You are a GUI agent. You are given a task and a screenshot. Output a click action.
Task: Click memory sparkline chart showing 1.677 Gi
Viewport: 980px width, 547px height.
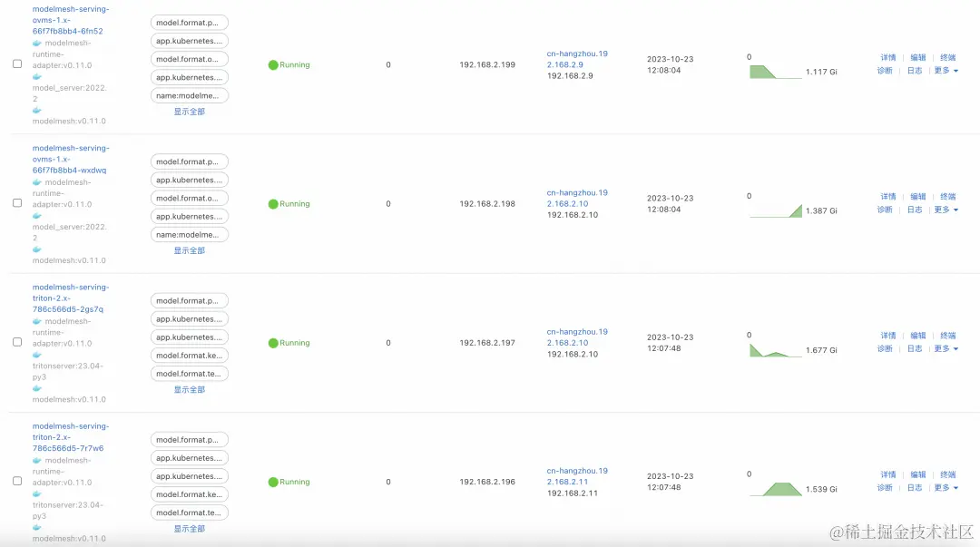tap(776, 350)
